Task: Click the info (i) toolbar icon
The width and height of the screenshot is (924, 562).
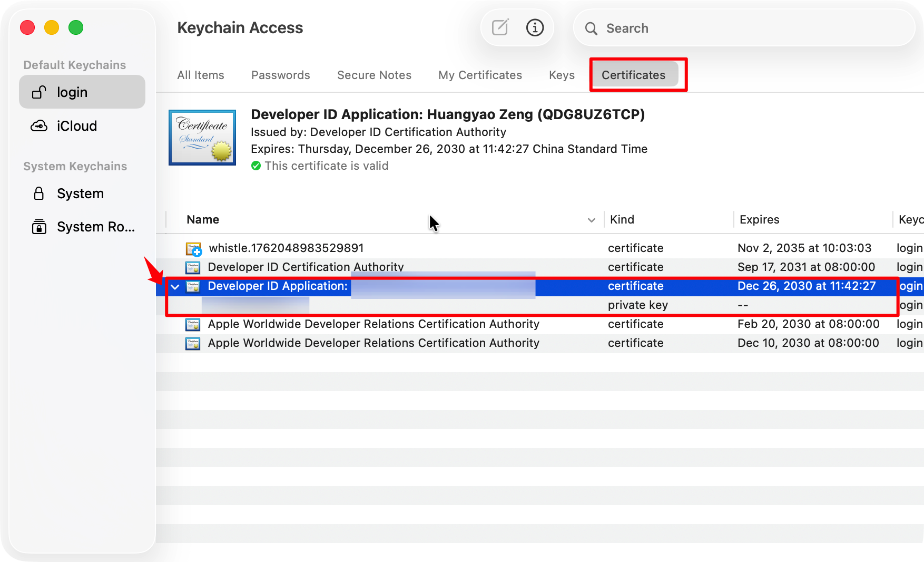Action: [x=535, y=27]
